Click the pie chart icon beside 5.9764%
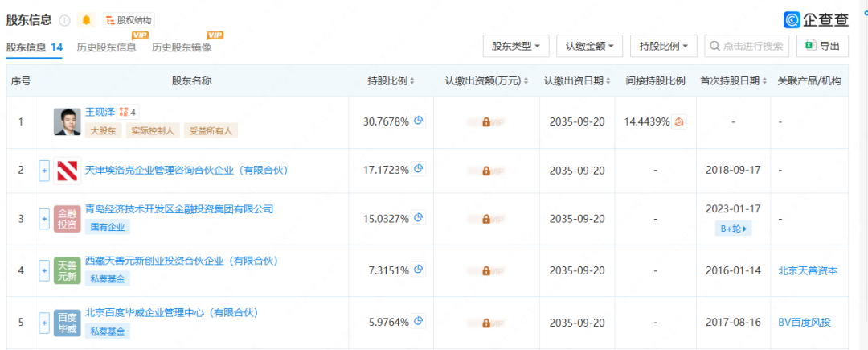The width and height of the screenshot is (868, 350). click(x=419, y=321)
